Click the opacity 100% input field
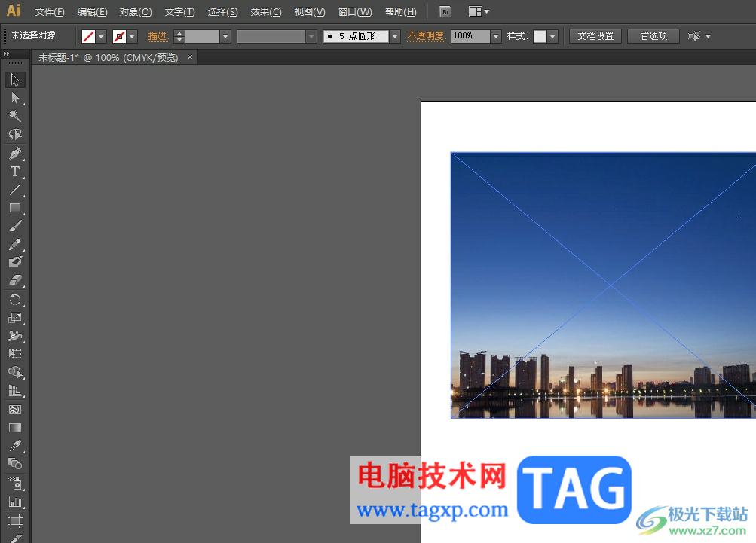Viewport: 756px width, 543px height. pos(470,36)
